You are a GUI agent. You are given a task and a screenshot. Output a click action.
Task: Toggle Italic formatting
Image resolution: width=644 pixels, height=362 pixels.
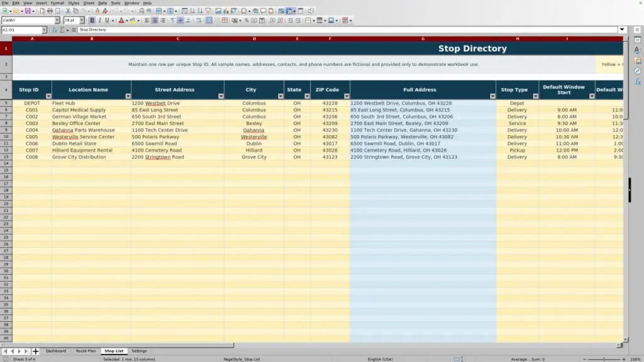99,20
